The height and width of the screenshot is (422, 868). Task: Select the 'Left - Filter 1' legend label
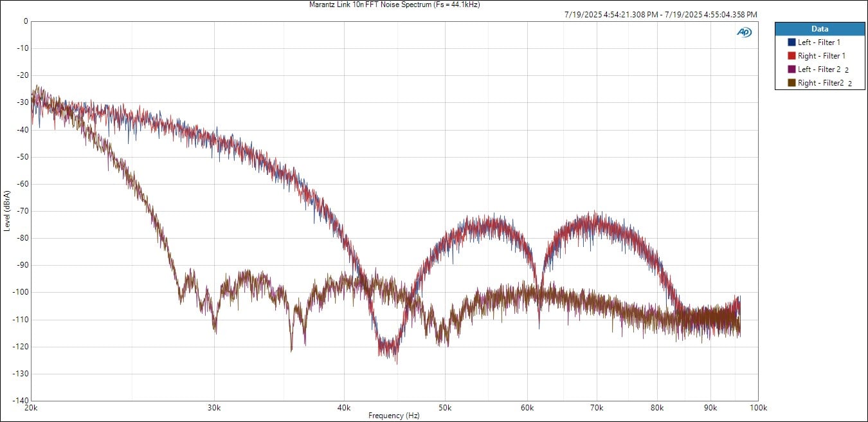tap(819, 42)
